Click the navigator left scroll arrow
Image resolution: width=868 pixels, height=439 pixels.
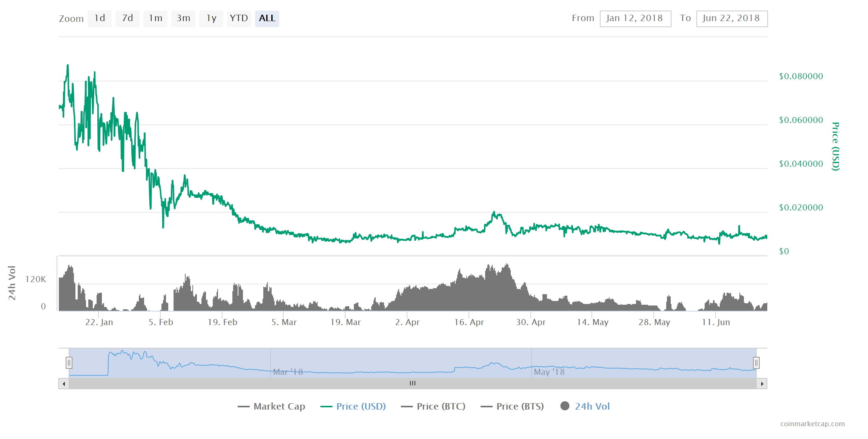(x=64, y=384)
